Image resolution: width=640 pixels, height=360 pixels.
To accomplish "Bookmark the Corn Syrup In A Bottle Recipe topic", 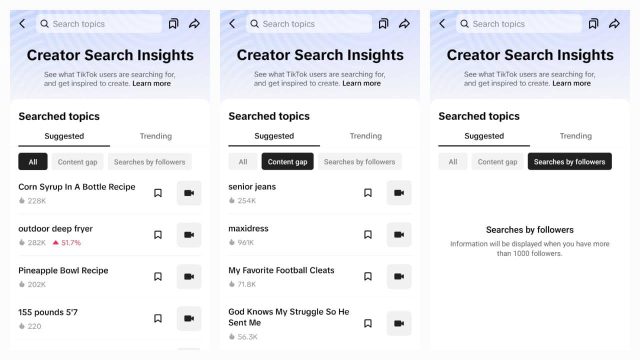I will point(158,193).
